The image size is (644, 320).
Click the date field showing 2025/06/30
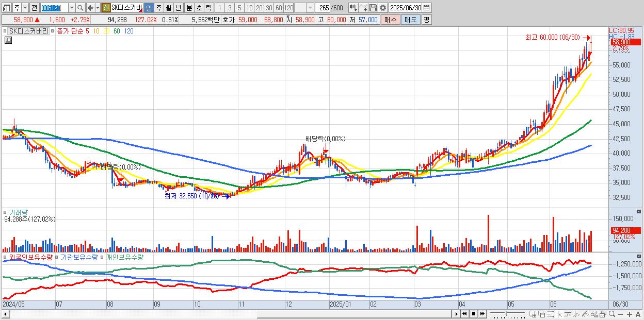(406, 8)
